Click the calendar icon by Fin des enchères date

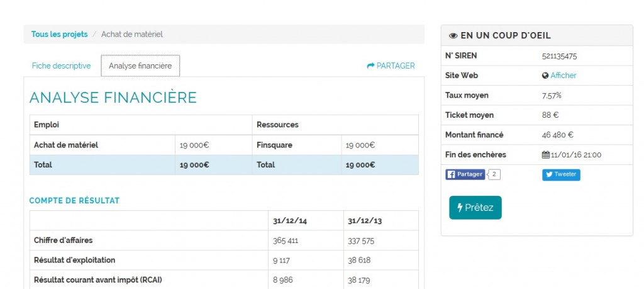(x=545, y=155)
